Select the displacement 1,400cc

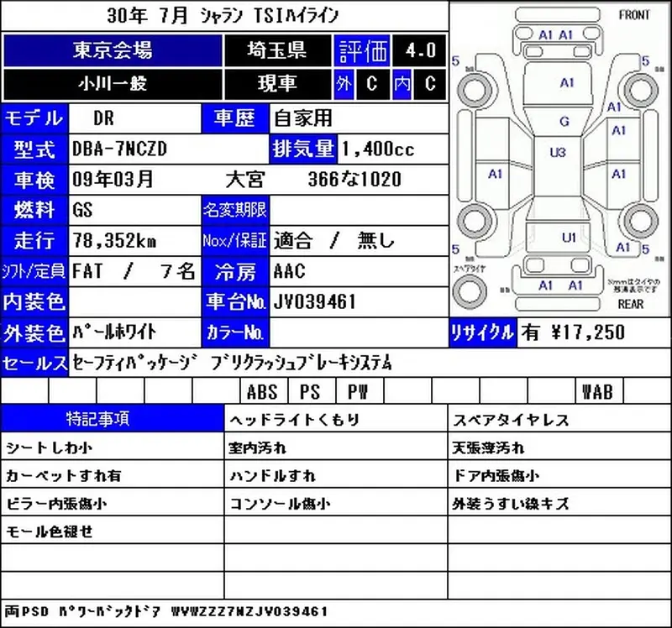pyautogui.click(x=378, y=149)
